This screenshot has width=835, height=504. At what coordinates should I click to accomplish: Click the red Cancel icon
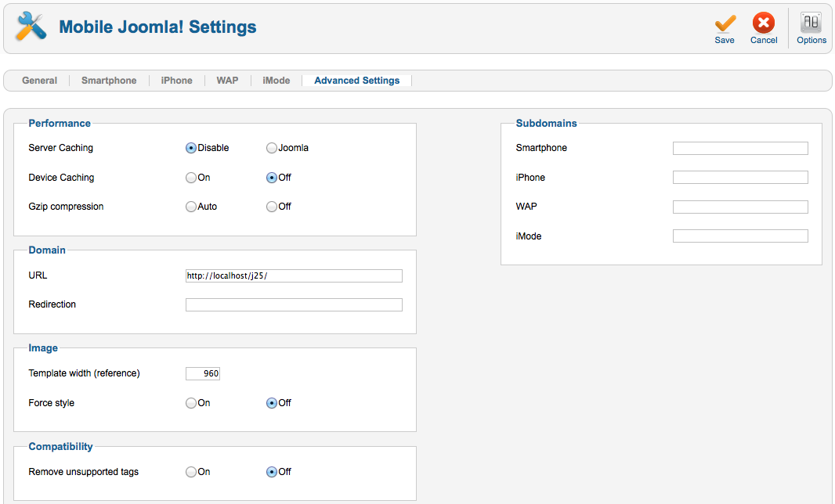[x=764, y=23]
